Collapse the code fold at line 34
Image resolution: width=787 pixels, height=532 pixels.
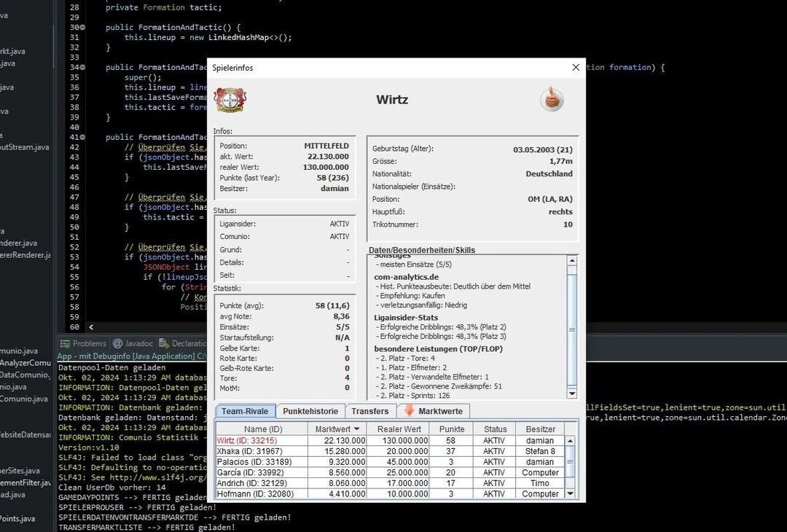click(83, 67)
